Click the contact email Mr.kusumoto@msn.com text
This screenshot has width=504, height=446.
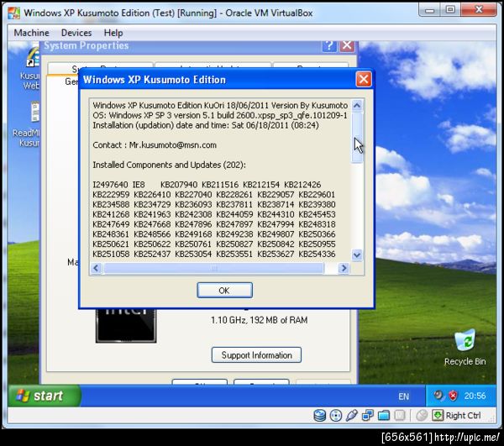pos(172,145)
